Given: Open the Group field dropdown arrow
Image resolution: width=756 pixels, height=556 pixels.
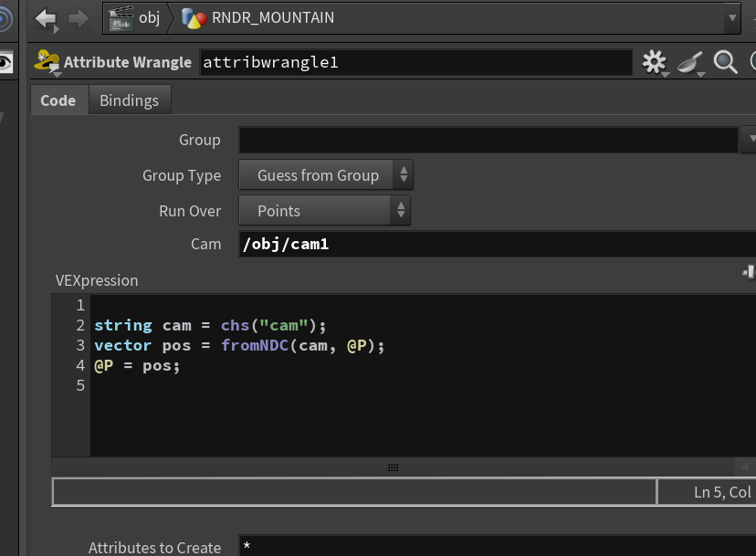Looking at the screenshot, I should [751, 140].
